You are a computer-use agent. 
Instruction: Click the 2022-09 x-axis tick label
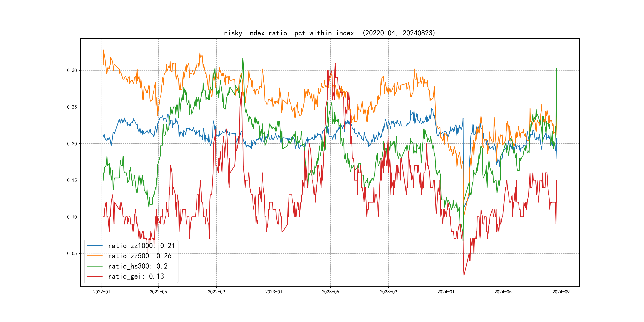216,292
